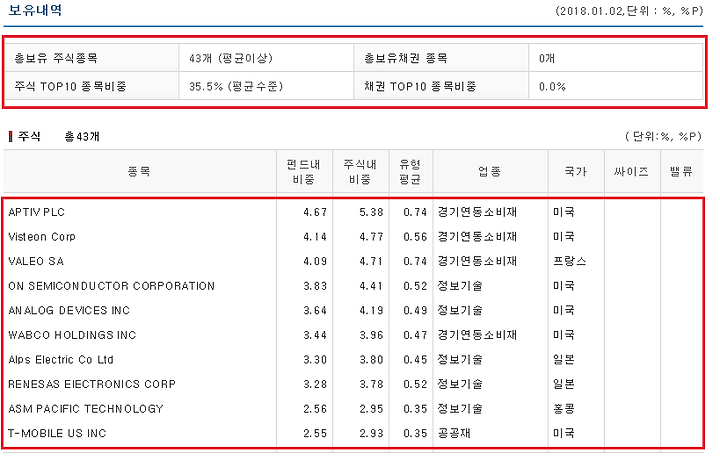
Task: Click T-MOBILE US INC fund weight 2.55
Action: [x=315, y=433]
